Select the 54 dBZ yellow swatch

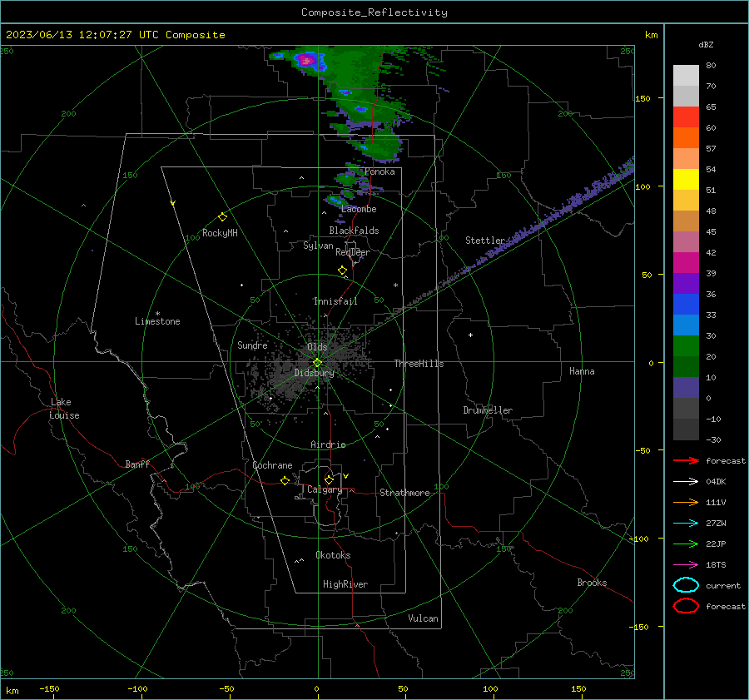[686, 180]
